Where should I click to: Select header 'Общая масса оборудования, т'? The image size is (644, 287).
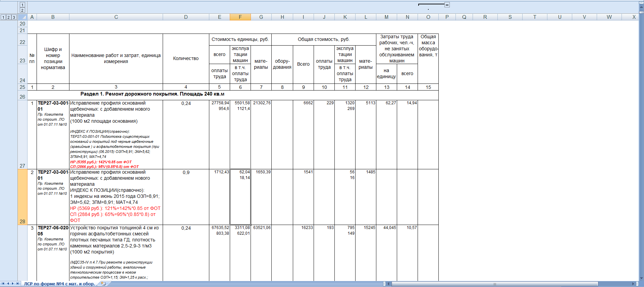428,59
